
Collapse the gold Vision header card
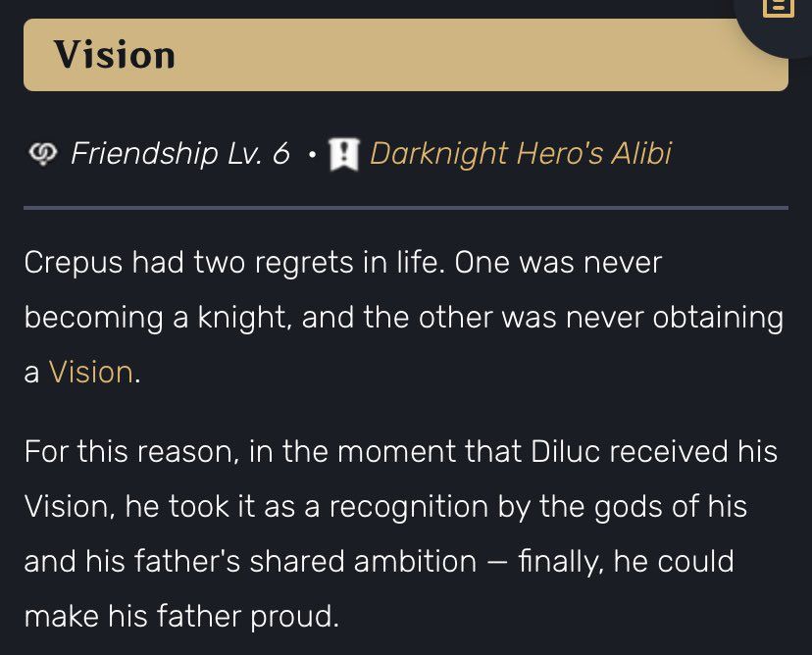click(x=405, y=55)
